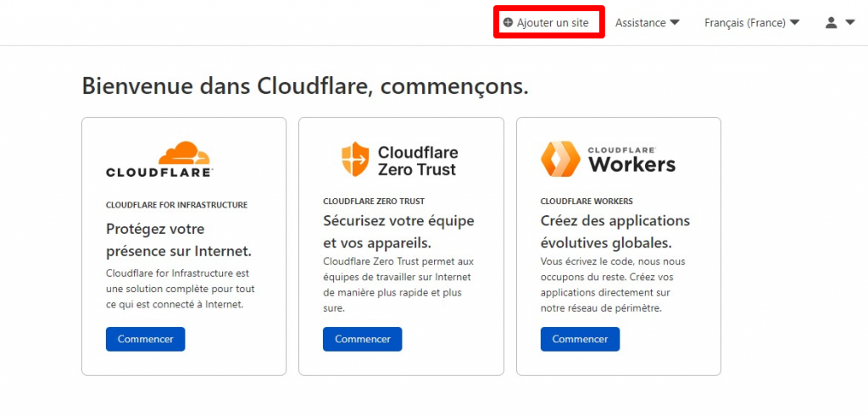Image resolution: width=868 pixels, height=415 pixels.
Task: Click the Sécurisez votre équipe et vos appareils heading
Action: 398,231
